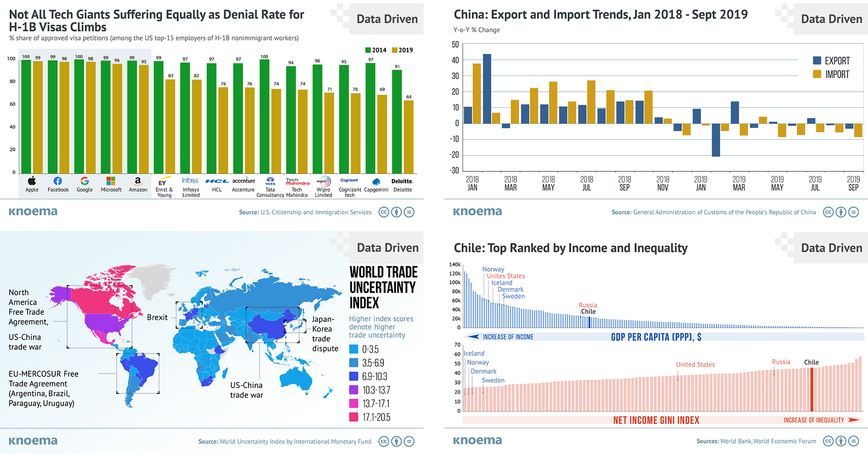
Task: Click Data Driven badge on H-1B chart
Action: click(387, 19)
